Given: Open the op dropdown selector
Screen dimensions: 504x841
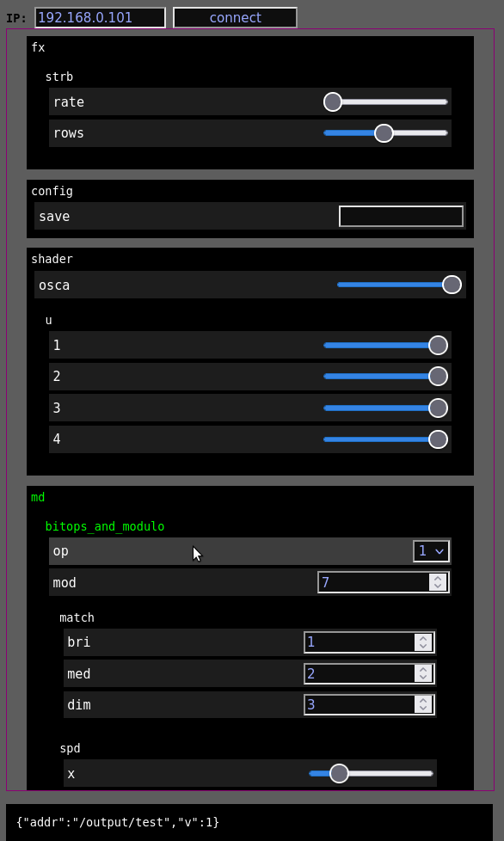Looking at the screenshot, I should tap(431, 551).
